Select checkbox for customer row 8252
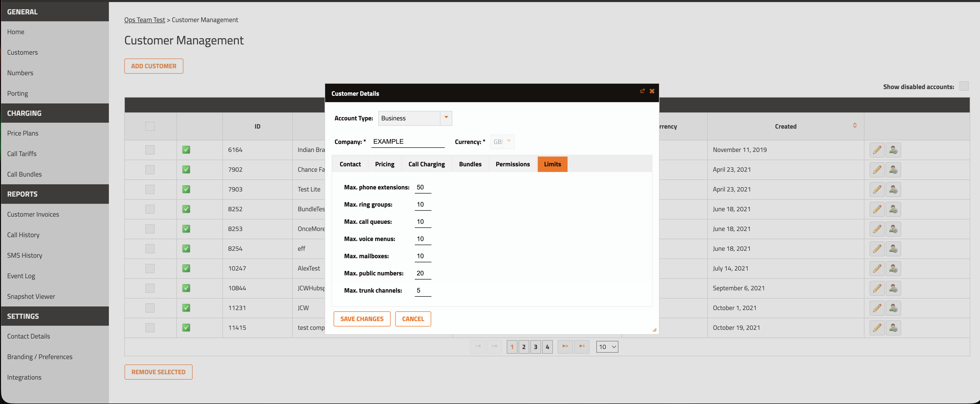The height and width of the screenshot is (404, 980). [150, 209]
